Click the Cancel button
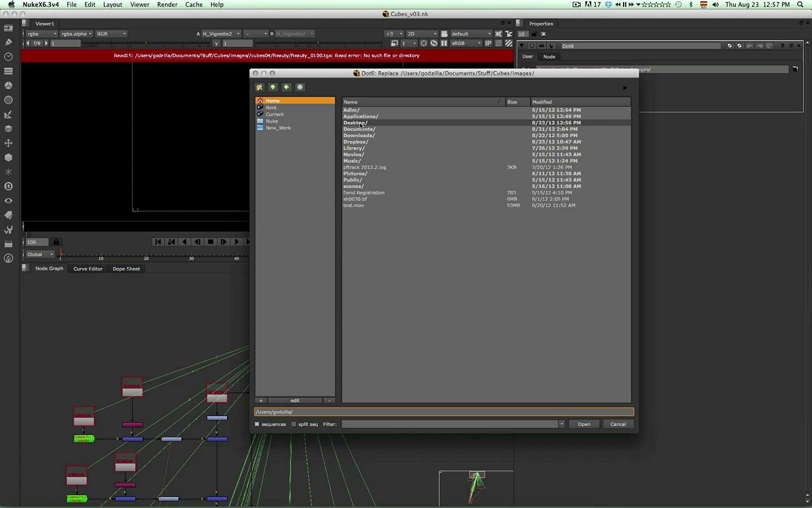Screen dimensions: 812x508 coord(618,424)
